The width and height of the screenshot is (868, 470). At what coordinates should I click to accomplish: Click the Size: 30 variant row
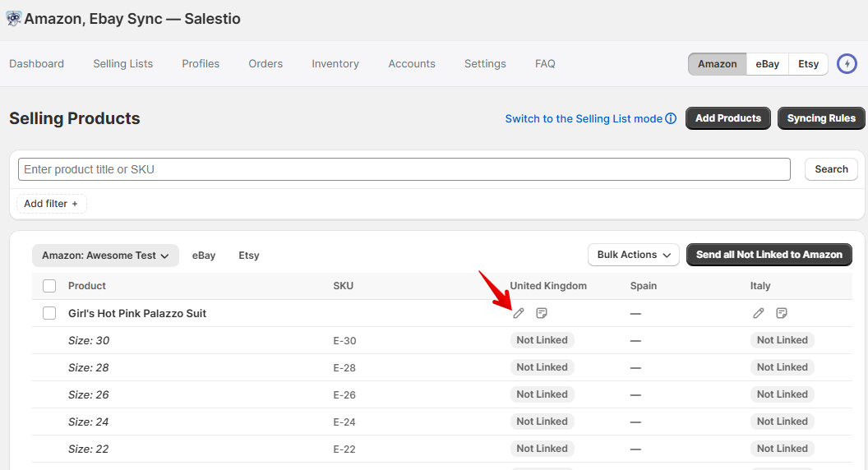pyautogui.click(x=441, y=340)
